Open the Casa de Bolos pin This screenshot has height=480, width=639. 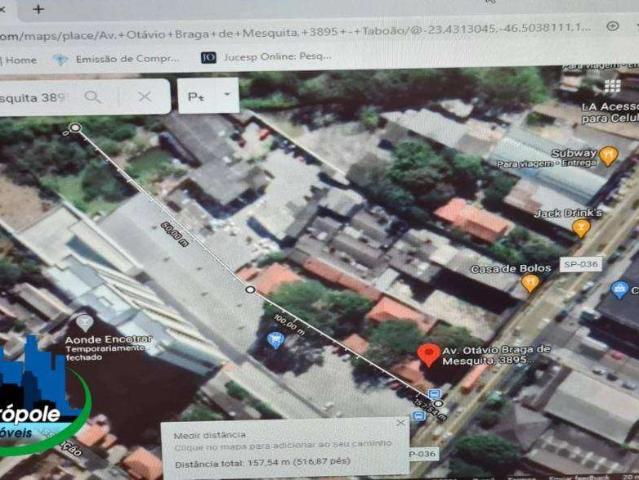pos(530,283)
